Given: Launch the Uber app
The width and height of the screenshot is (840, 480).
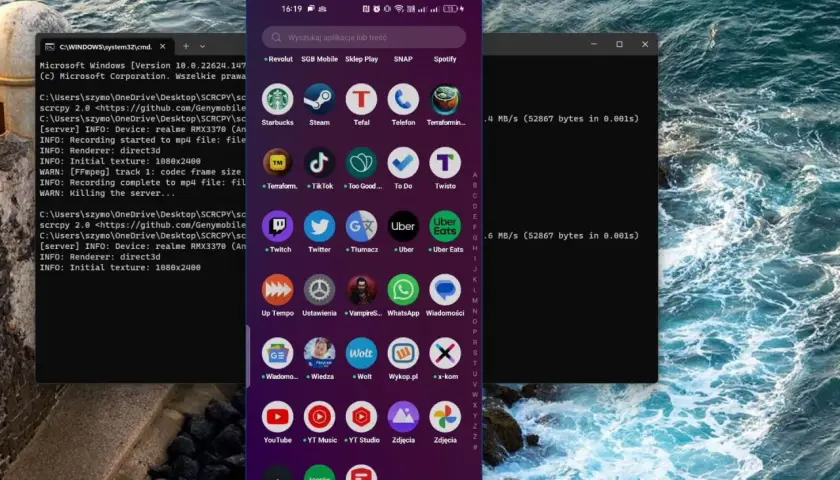Looking at the screenshot, I should coord(403,227).
